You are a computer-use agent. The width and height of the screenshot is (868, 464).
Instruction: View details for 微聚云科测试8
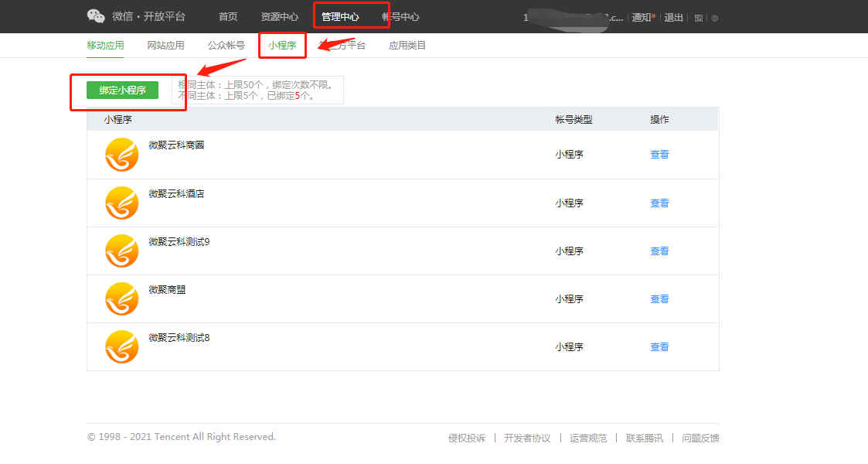point(659,347)
